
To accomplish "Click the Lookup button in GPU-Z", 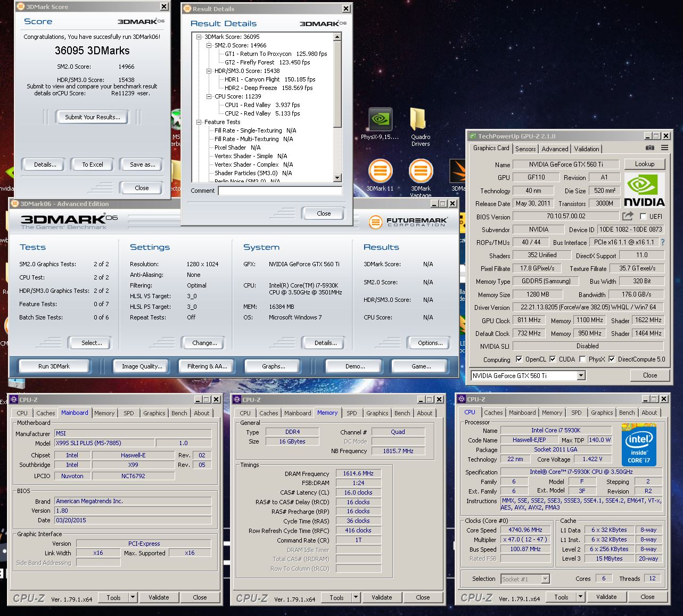I will coord(645,164).
